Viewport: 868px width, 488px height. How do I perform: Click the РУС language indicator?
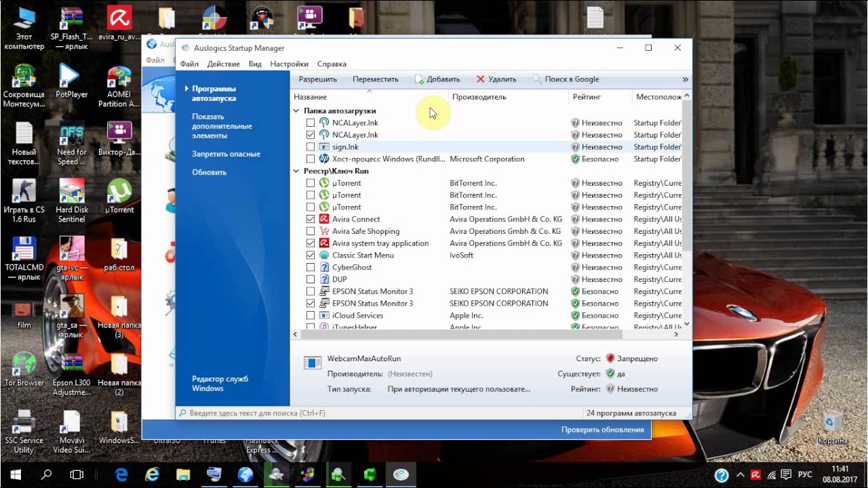[x=805, y=475]
